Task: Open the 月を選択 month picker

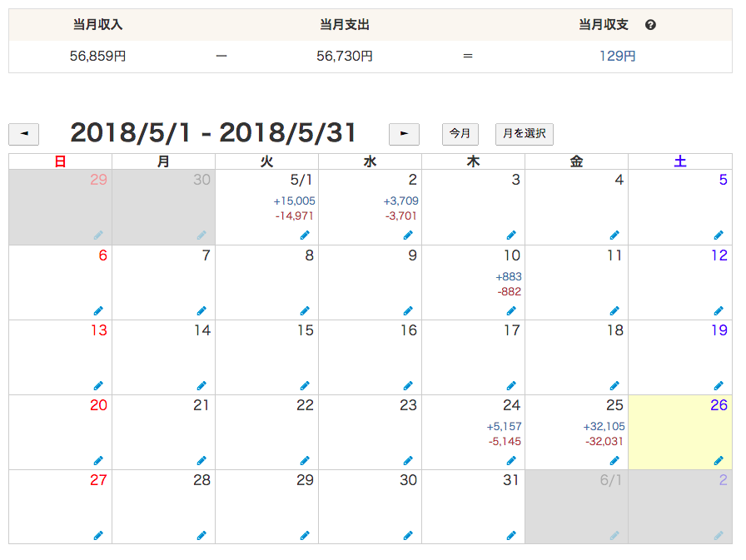Action: (x=525, y=134)
